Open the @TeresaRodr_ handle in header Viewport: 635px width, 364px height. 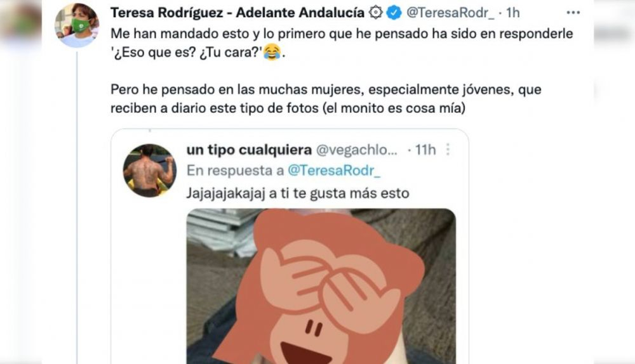point(450,13)
